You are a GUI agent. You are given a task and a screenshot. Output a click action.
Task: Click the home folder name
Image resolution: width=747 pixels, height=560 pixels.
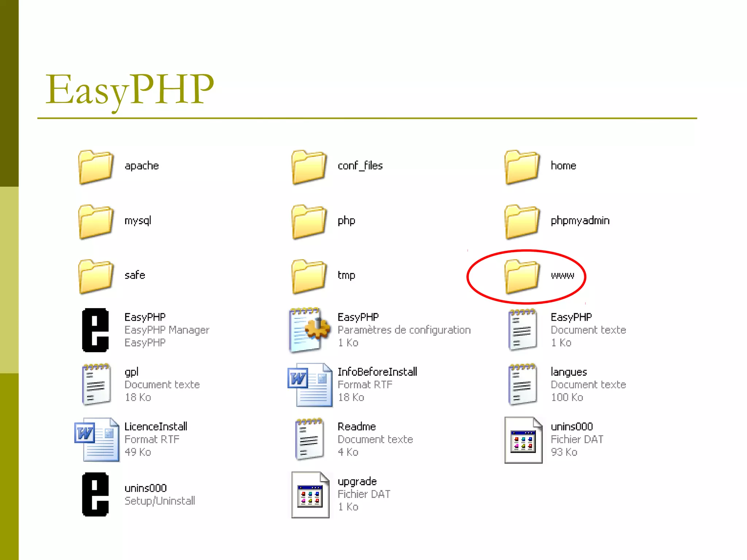tap(564, 166)
